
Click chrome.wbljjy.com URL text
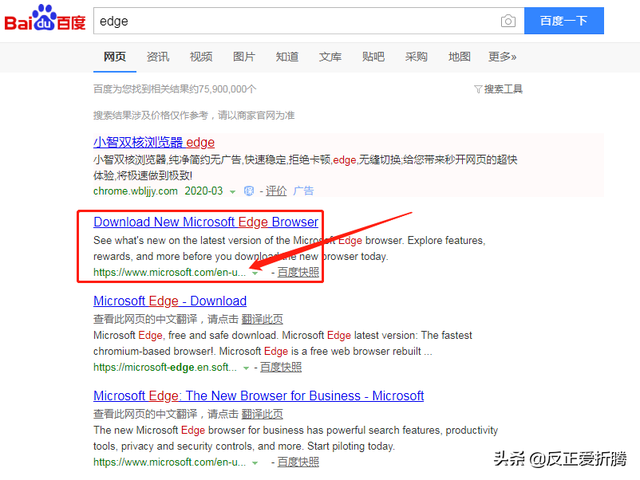pos(136,191)
